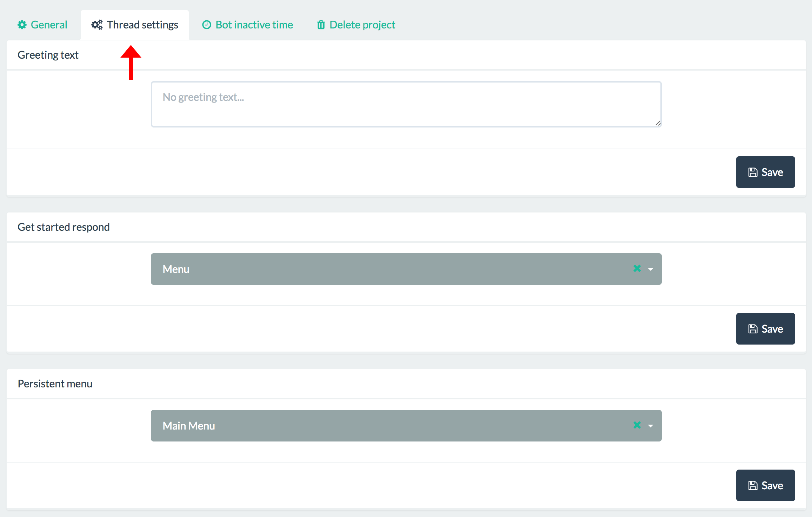Image resolution: width=812 pixels, height=517 pixels.
Task: Expand the Persistent menu dropdown arrow
Action: [x=651, y=426]
